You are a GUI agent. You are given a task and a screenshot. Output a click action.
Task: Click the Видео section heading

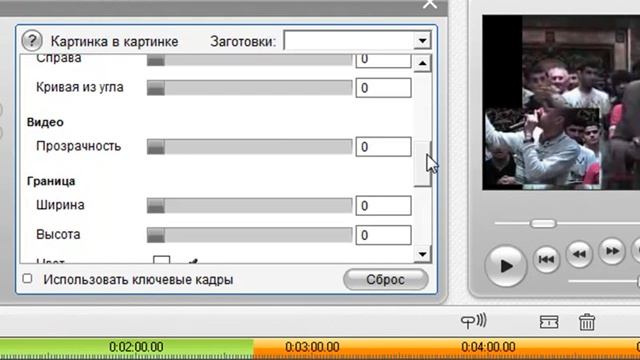click(45, 122)
